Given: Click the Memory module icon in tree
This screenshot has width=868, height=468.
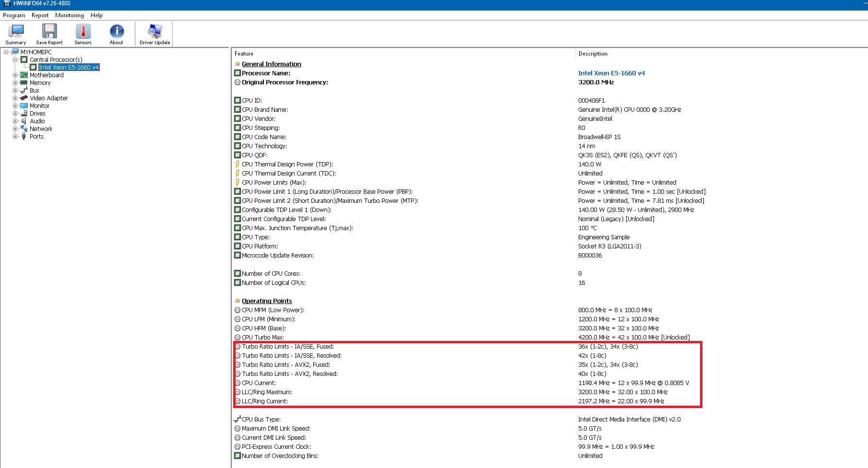Looking at the screenshot, I should click(24, 82).
